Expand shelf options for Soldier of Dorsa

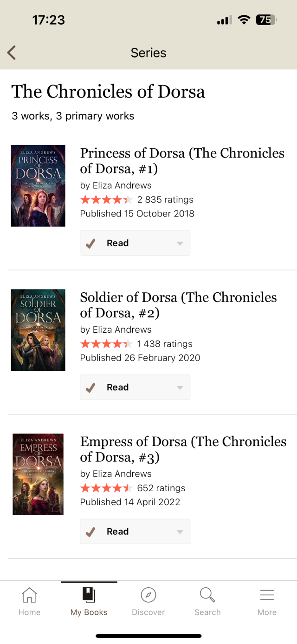pyautogui.click(x=180, y=387)
